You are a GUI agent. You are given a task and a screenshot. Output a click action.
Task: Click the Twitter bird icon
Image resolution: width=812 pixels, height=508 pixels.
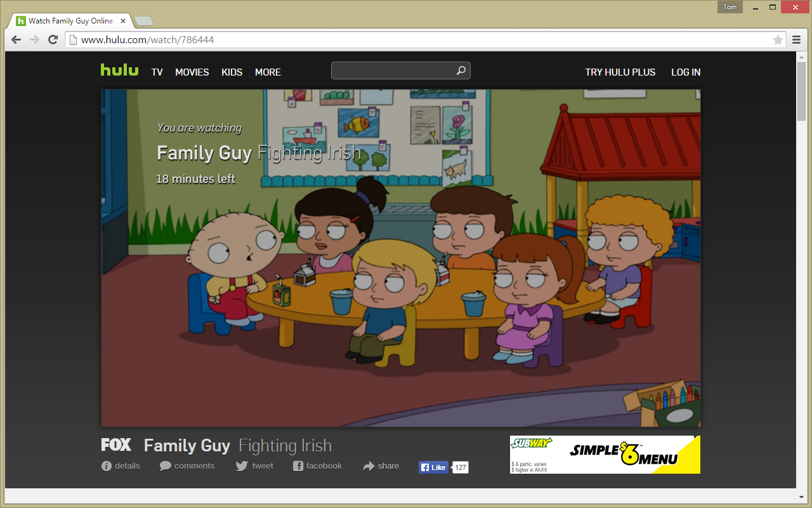(x=242, y=466)
